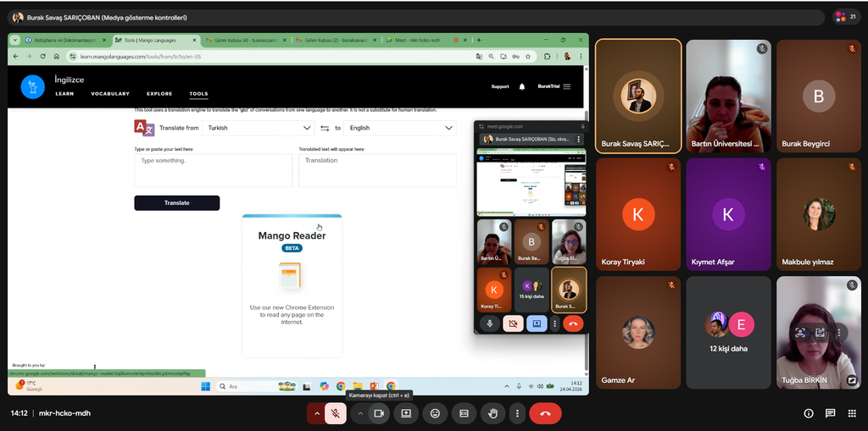This screenshot has width=868, height=431.
Task: Toggle closed captions on
Action: (x=464, y=413)
